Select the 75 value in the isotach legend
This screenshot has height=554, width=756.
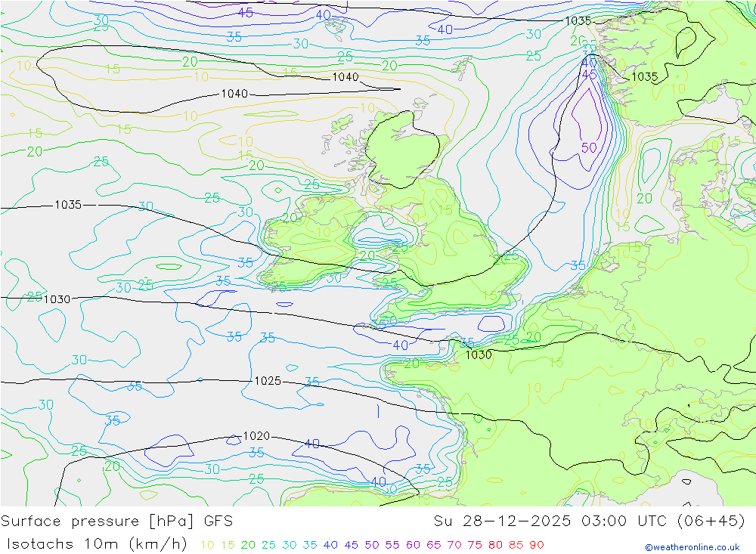475,545
